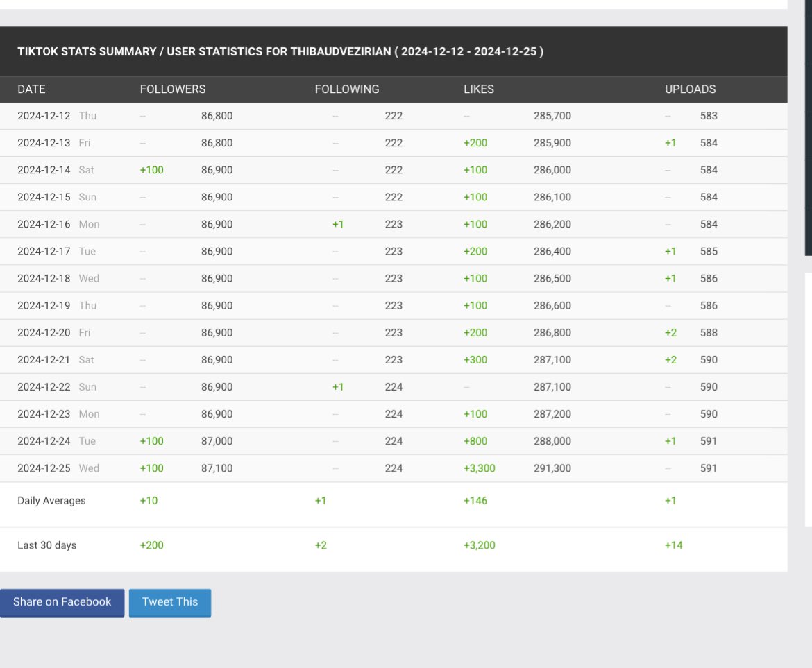The image size is (812, 668).
Task: Click the 585 uploads value
Action: coord(709,252)
